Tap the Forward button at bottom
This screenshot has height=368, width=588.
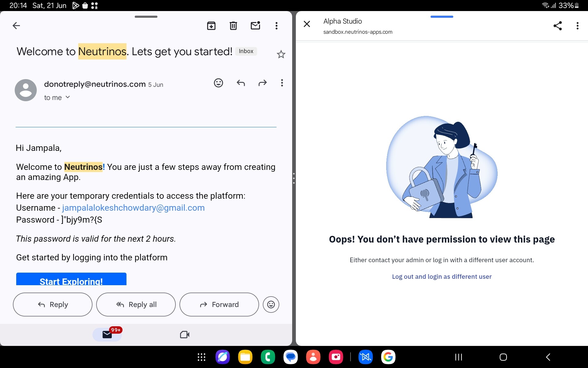point(219,305)
